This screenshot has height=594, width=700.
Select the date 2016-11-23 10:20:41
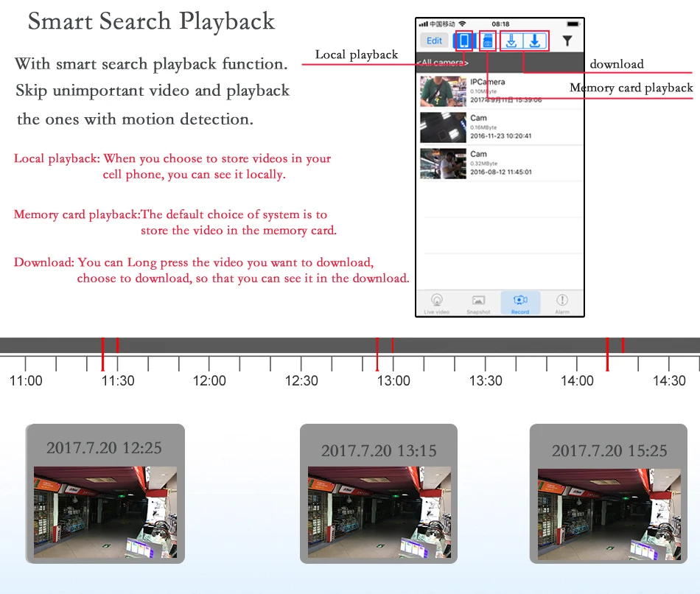[501, 136]
